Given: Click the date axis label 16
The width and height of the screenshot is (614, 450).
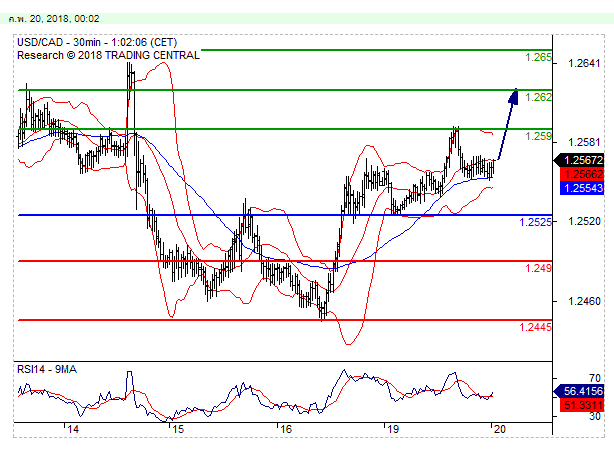Looking at the screenshot, I should [x=286, y=429].
